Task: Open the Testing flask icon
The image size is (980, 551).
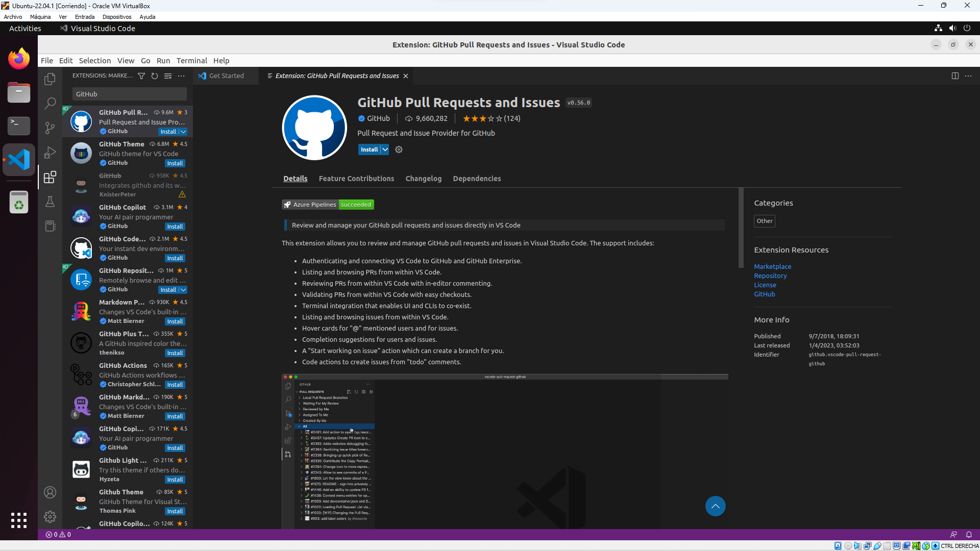Action: pyautogui.click(x=50, y=202)
